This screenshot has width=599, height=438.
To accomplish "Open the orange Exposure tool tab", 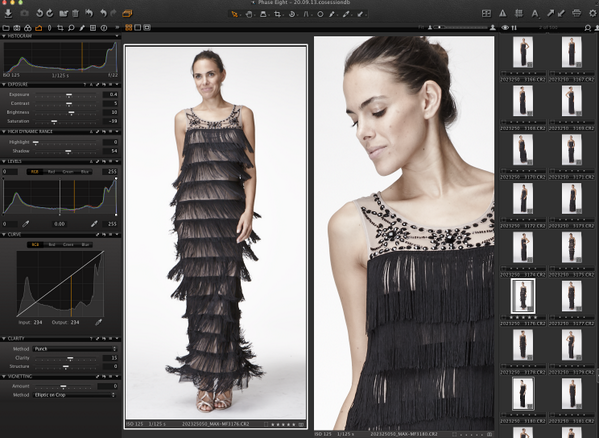I will click(39, 28).
